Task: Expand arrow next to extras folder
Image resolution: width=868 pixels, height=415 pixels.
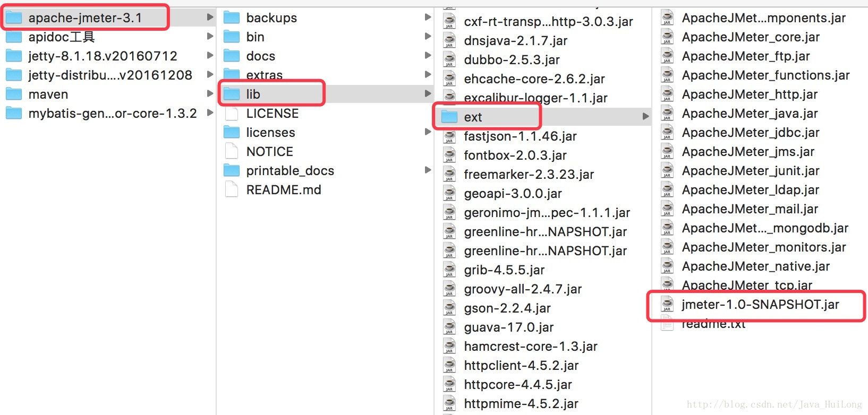Action: (428, 75)
